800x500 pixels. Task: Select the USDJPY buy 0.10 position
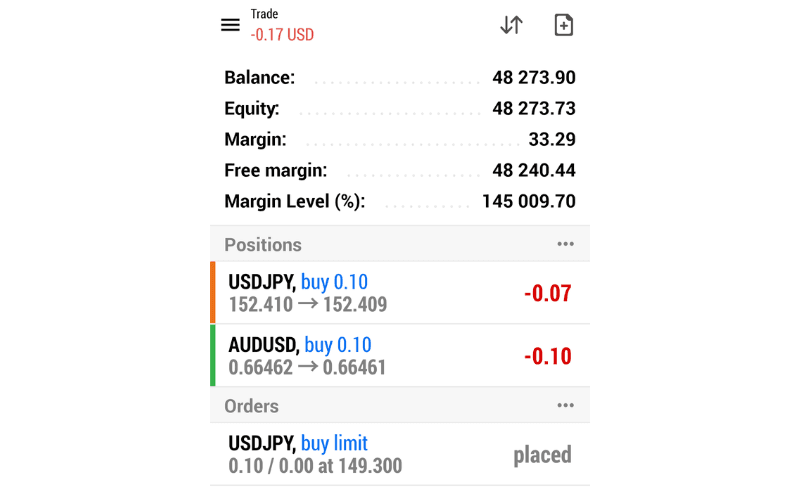point(400,293)
